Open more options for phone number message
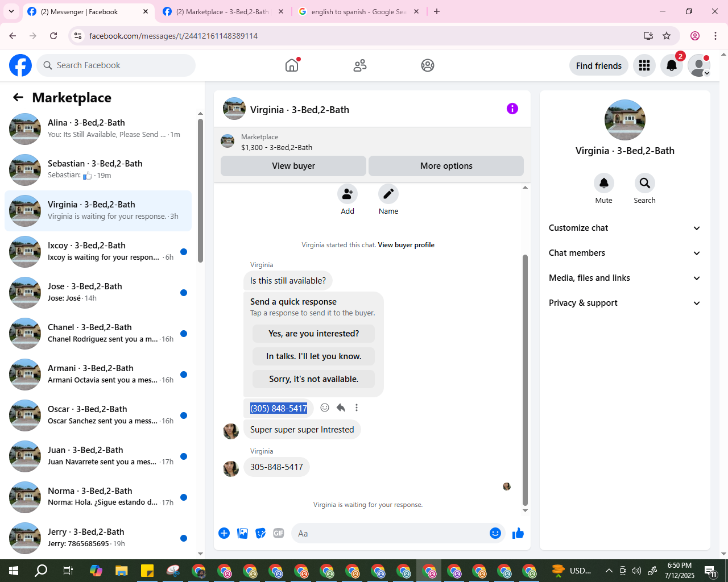Viewport: 728px width, 582px height. 357,408
